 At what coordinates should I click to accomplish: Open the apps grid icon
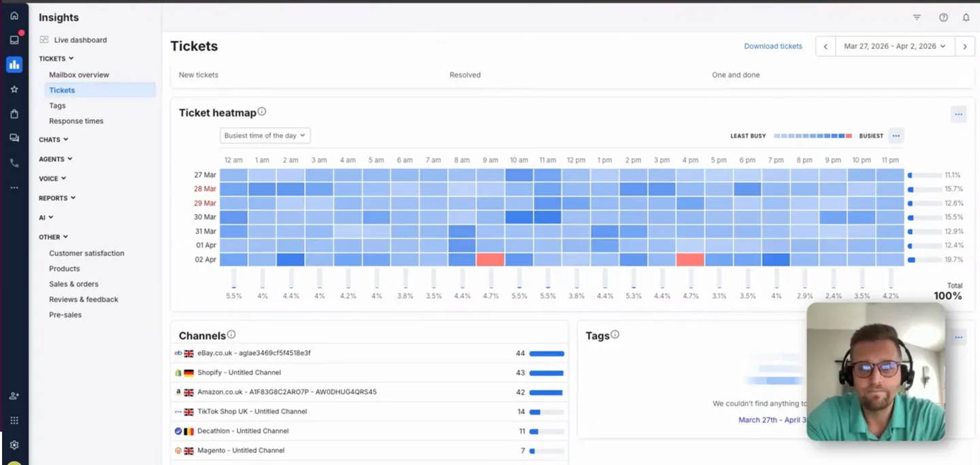[x=14, y=420]
